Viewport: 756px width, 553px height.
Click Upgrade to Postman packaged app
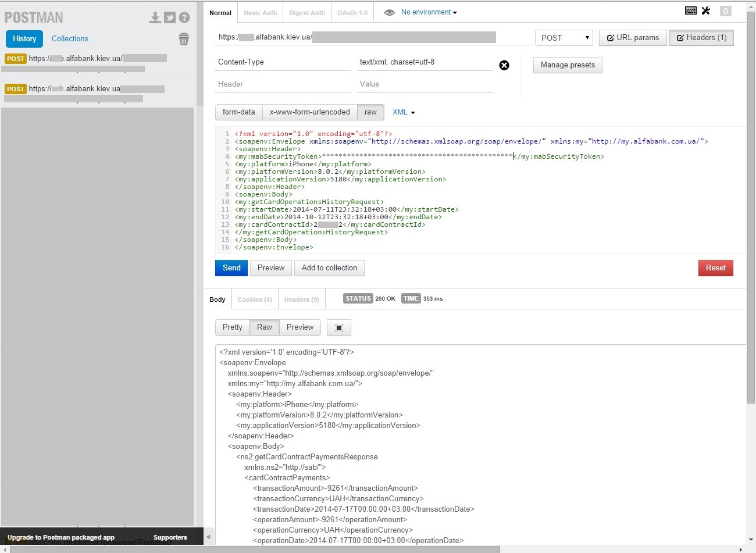[x=61, y=537]
